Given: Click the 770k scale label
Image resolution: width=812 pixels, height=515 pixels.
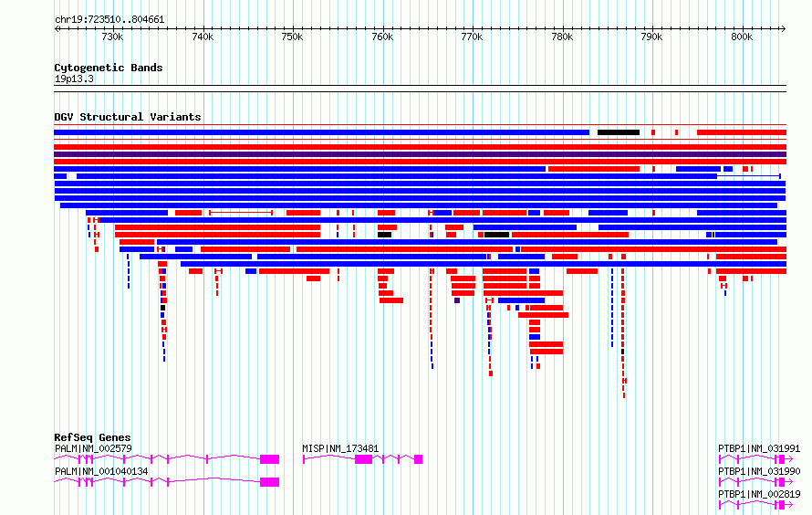Looking at the screenshot, I should 472,37.
